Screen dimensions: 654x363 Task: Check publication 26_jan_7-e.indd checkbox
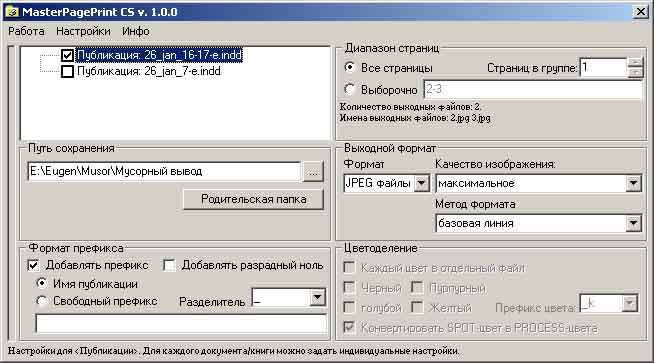click(68, 71)
